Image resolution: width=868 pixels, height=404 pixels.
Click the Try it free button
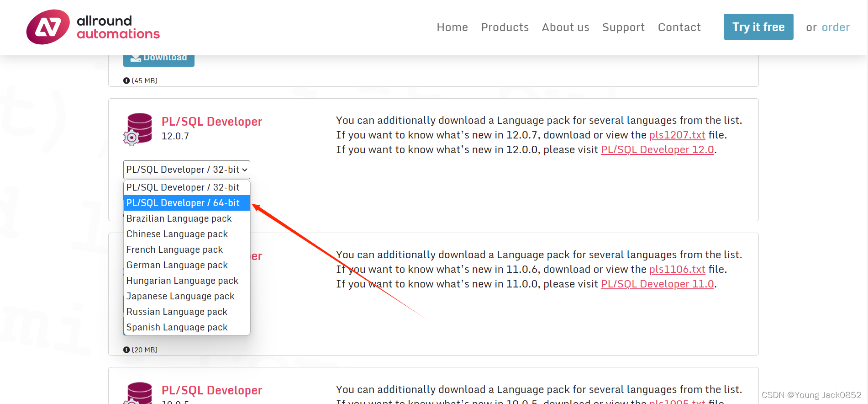[x=758, y=27]
